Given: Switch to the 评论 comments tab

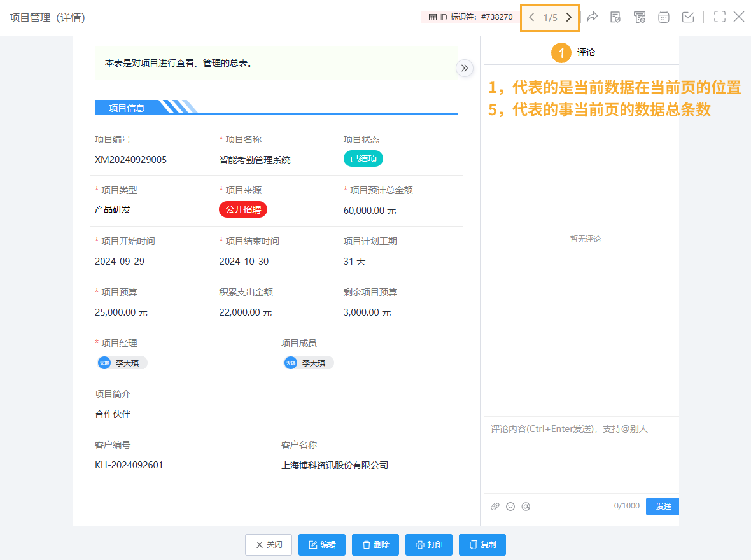Looking at the screenshot, I should 586,53.
